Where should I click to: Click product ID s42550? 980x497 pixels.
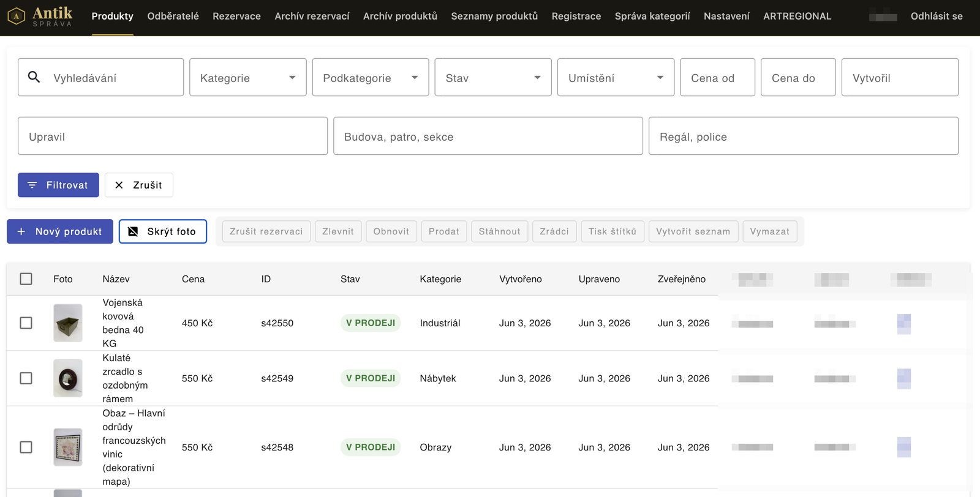point(277,323)
